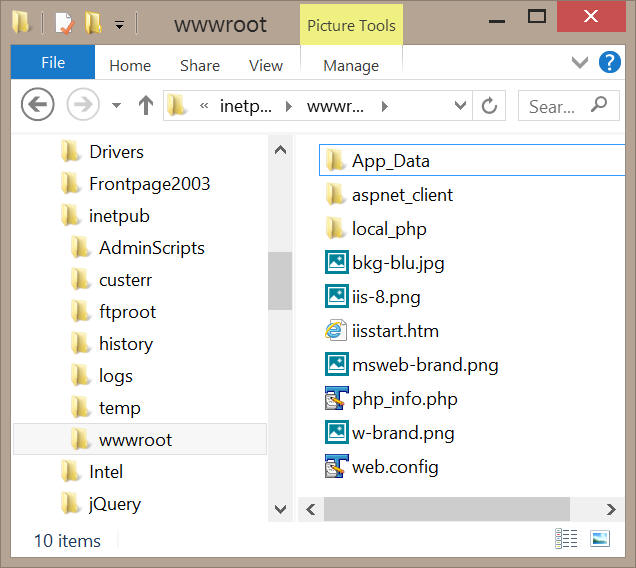Select the local_php folder icon
The width and height of the screenshot is (636, 568).
[335, 229]
